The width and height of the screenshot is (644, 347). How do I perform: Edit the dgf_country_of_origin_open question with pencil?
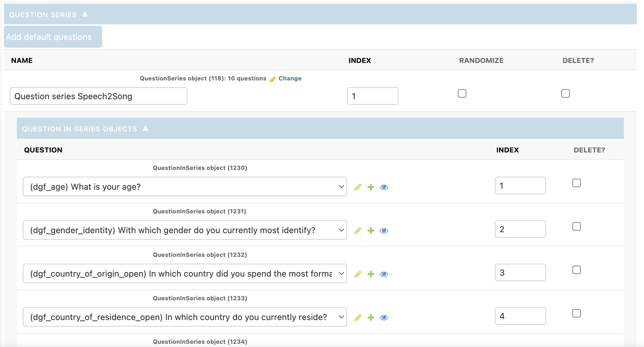(x=358, y=274)
